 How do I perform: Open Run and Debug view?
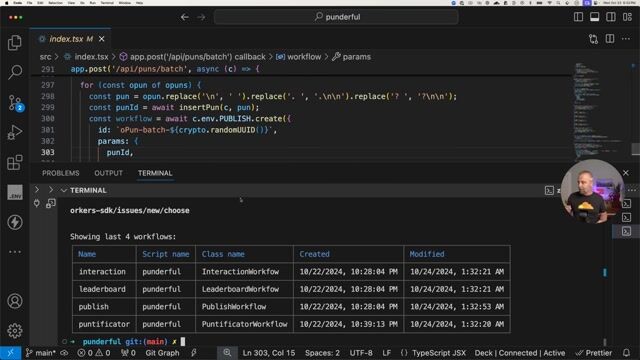(15, 133)
